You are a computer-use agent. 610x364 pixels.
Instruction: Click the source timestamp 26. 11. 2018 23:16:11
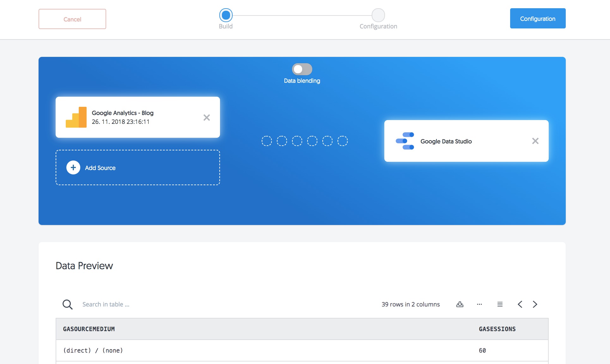point(121,122)
